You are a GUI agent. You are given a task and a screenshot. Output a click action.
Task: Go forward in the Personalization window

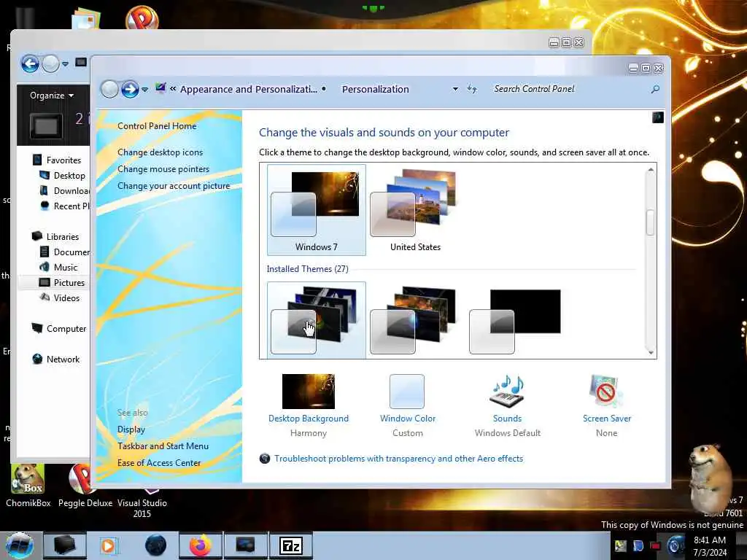130,89
